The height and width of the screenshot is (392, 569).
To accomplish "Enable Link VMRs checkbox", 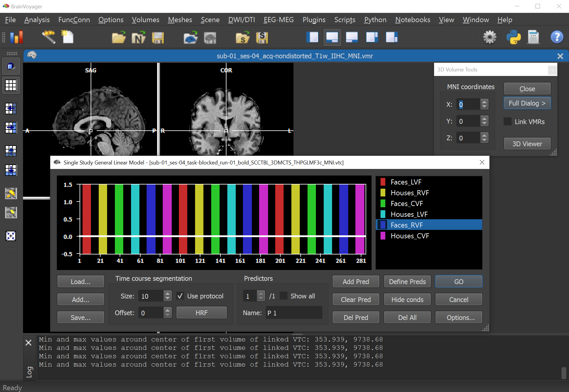I will pyautogui.click(x=508, y=121).
